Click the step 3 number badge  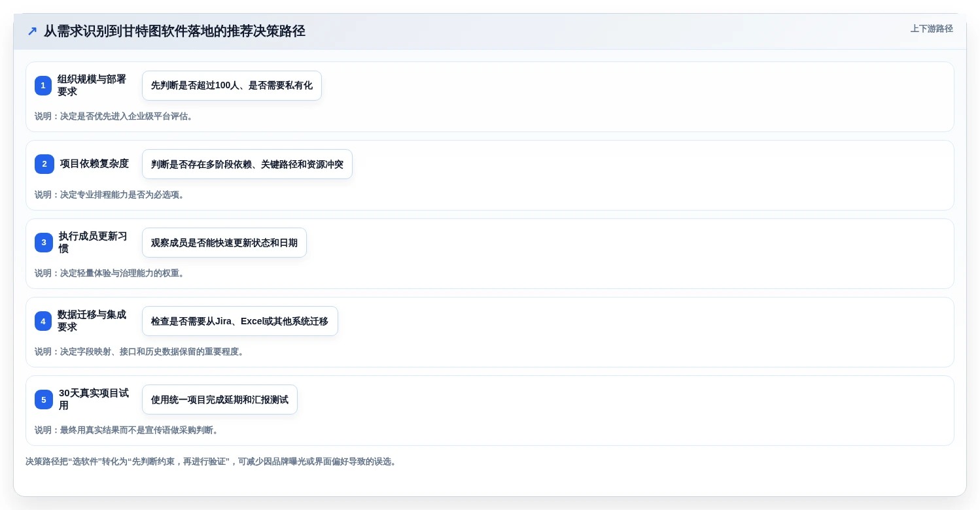(x=44, y=243)
